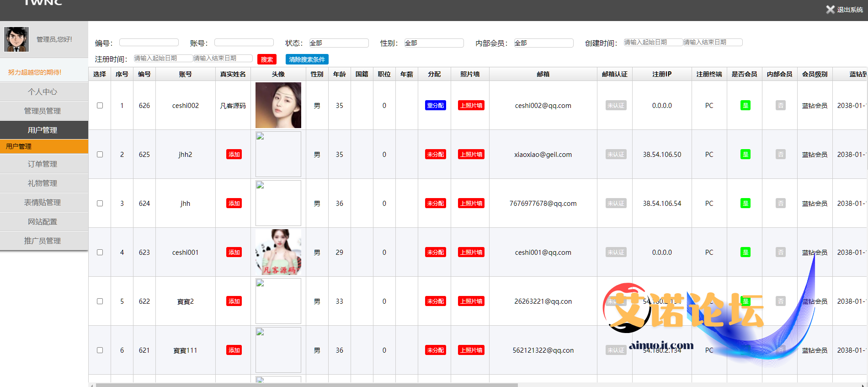This screenshot has height=387, width=868.
Task: Click the red 添加 badge for ceshi001
Action: (x=234, y=253)
